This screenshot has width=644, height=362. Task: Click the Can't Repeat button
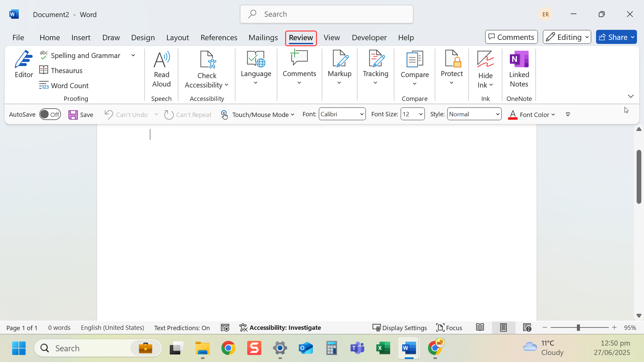[188, 115]
